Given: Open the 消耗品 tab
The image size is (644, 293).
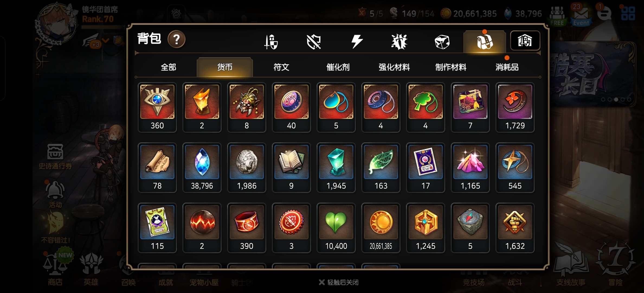Looking at the screenshot, I should (x=507, y=67).
